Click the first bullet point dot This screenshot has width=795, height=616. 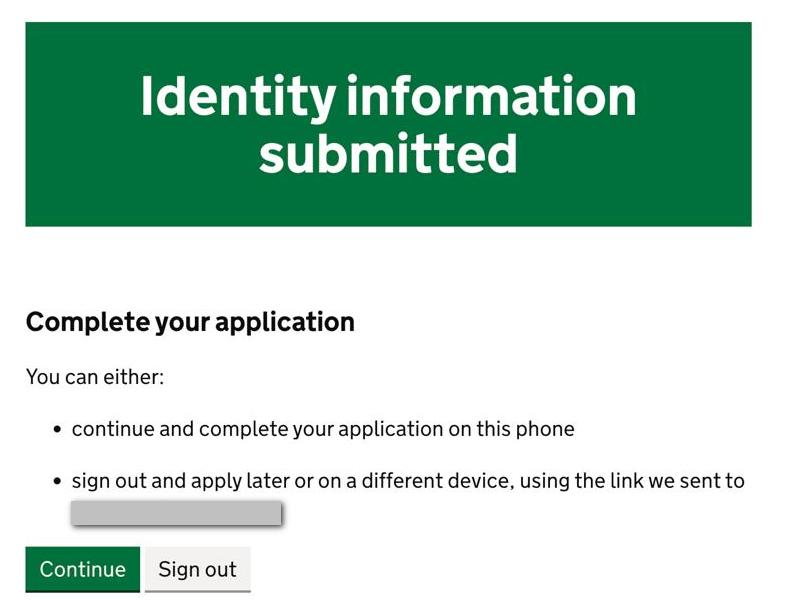[x=57, y=430]
